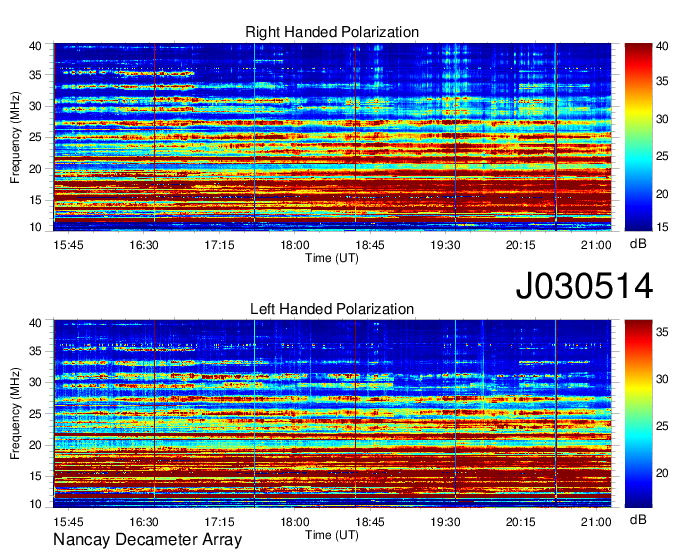
Task: Click the 25 dB tick on left-handed colorbar
Action: [662, 426]
